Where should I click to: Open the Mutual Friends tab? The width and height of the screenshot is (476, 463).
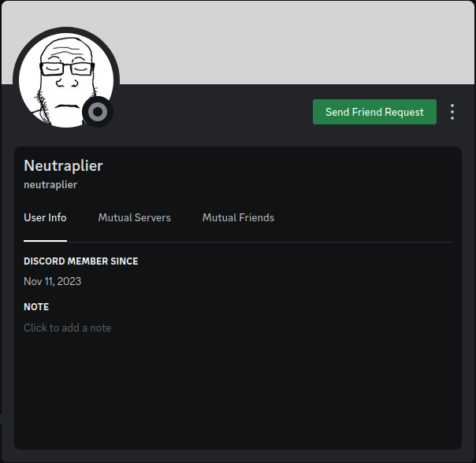pyautogui.click(x=238, y=217)
